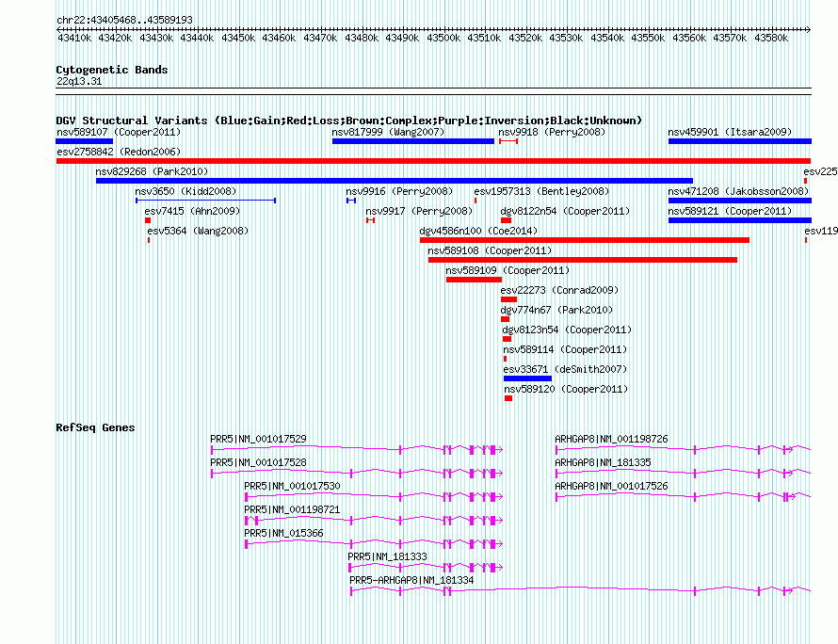Select the esv2758842 (Redon2006) label
838x644 pixels.
[x=119, y=152]
